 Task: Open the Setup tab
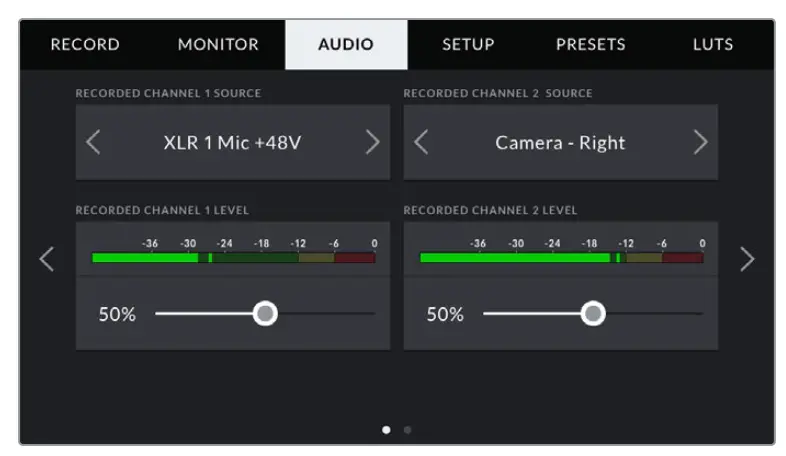[468, 45]
